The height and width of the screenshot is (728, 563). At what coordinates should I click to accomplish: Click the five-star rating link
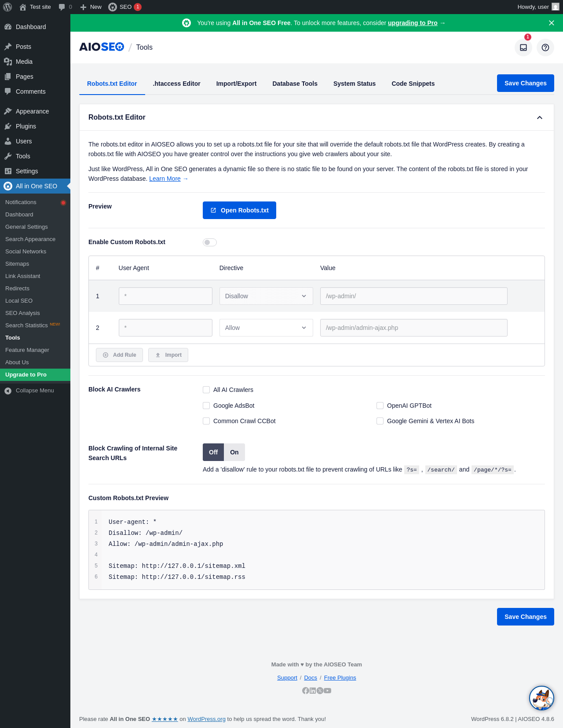tap(165, 719)
